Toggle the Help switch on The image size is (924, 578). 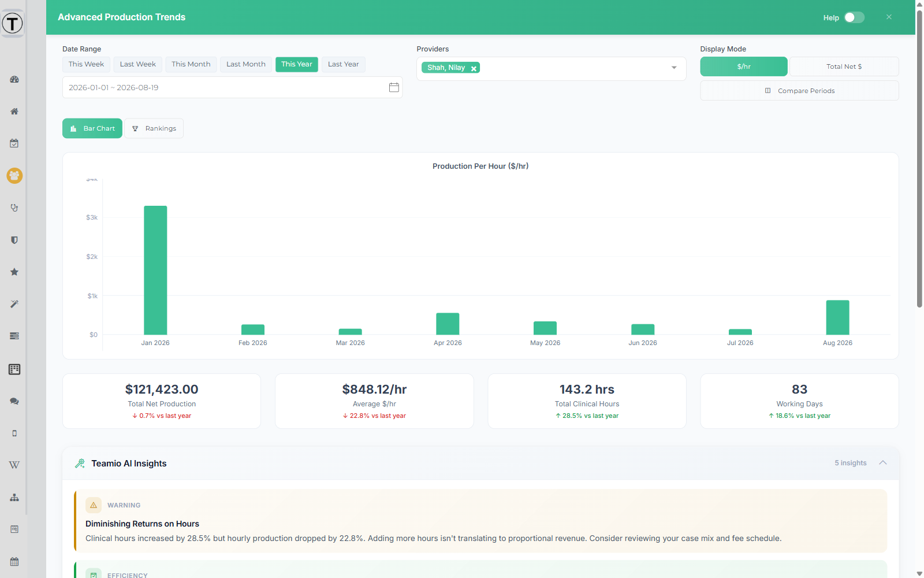click(x=854, y=17)
